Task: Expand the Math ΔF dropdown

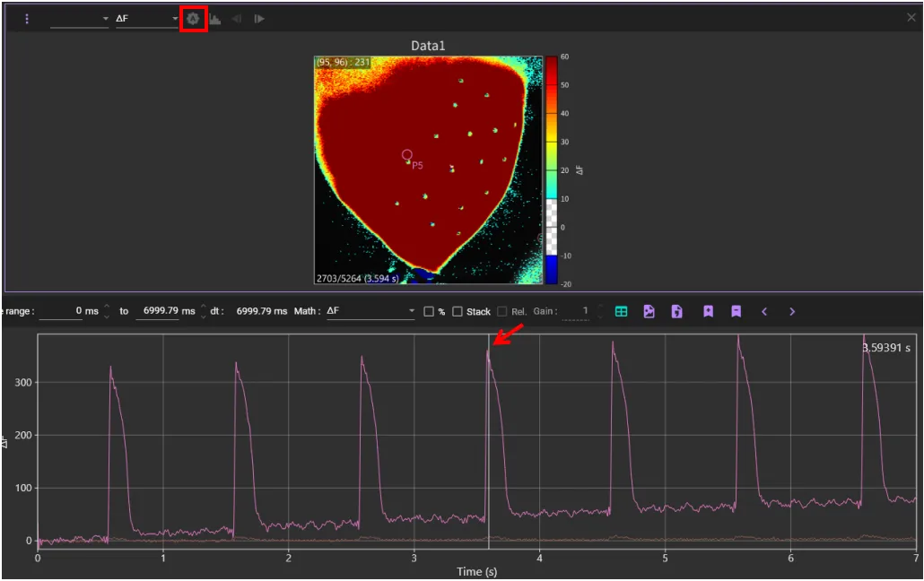Action: tap(370, 312)
